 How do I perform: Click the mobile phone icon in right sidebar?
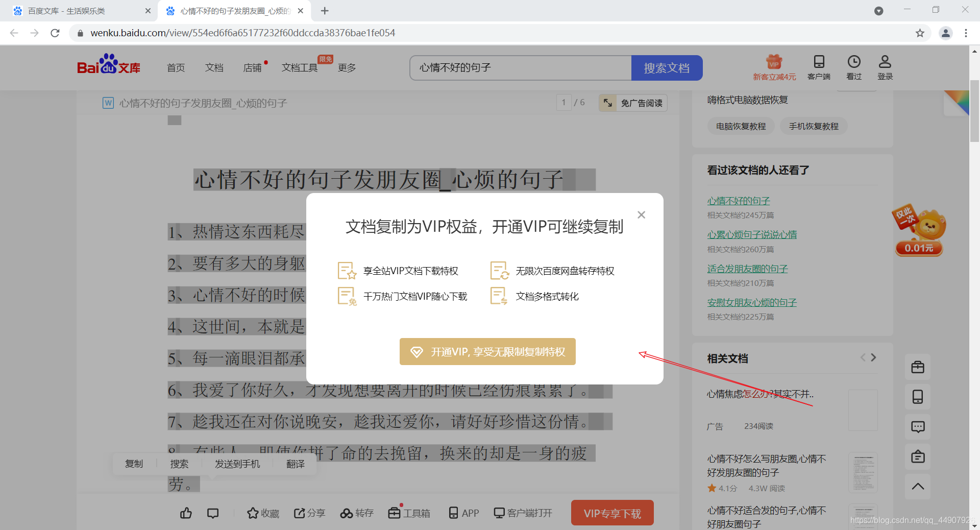click(x=917, y=397)
